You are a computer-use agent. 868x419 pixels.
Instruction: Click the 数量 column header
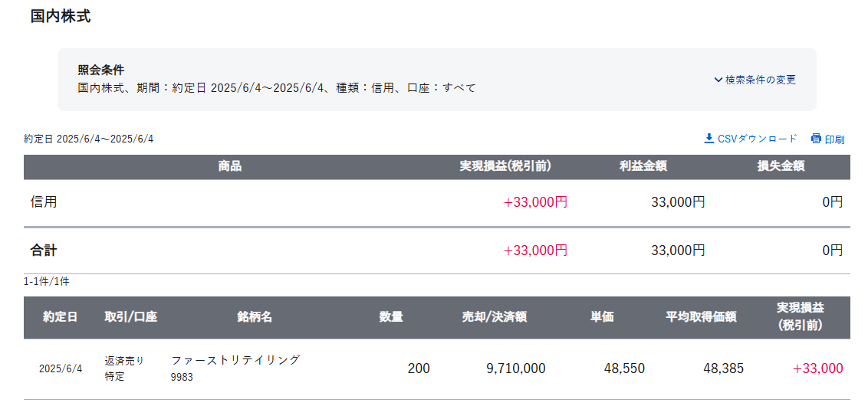pos(391,317)
